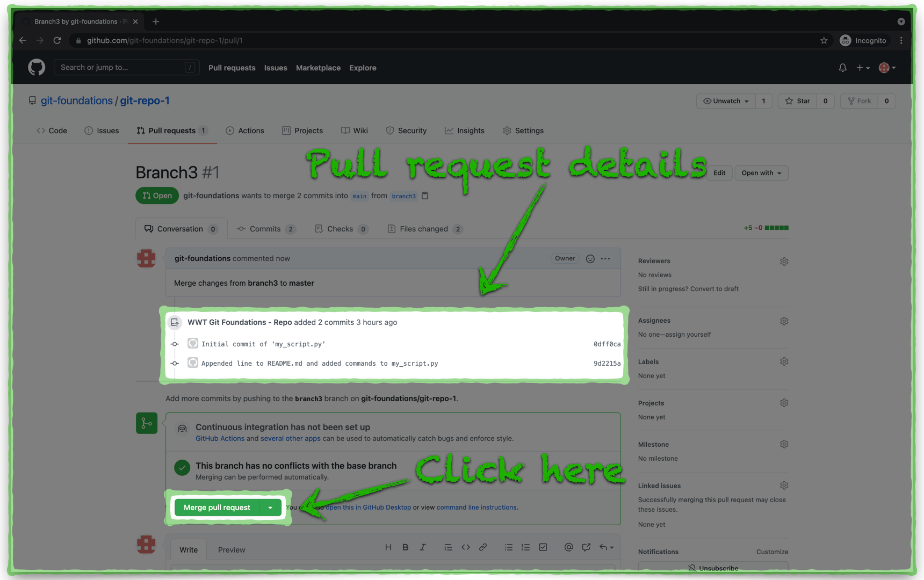924x580 pixels.
Task: Copy the branch3 name with clipboard icon
Action: point(425,195)
